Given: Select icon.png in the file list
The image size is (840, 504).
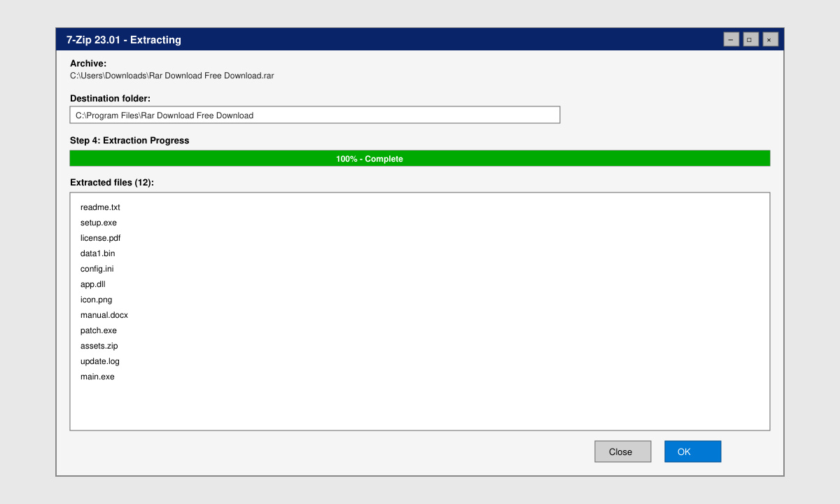Looking at the screenshot, I should 97,300.
